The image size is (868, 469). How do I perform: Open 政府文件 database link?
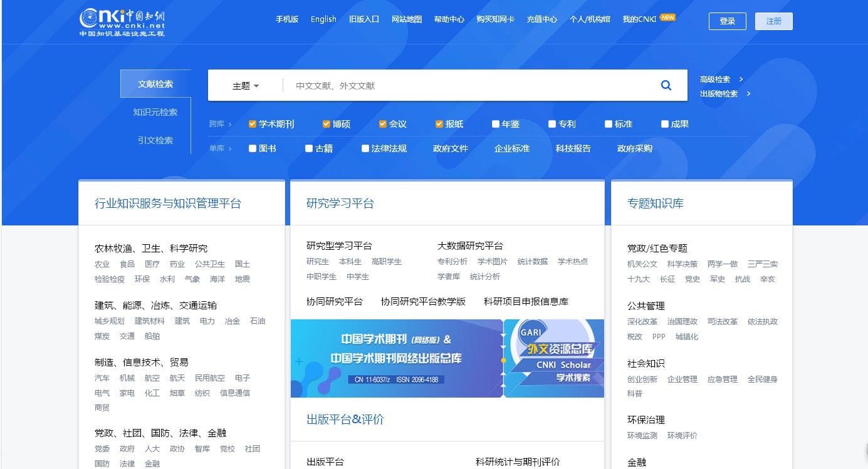451,148
